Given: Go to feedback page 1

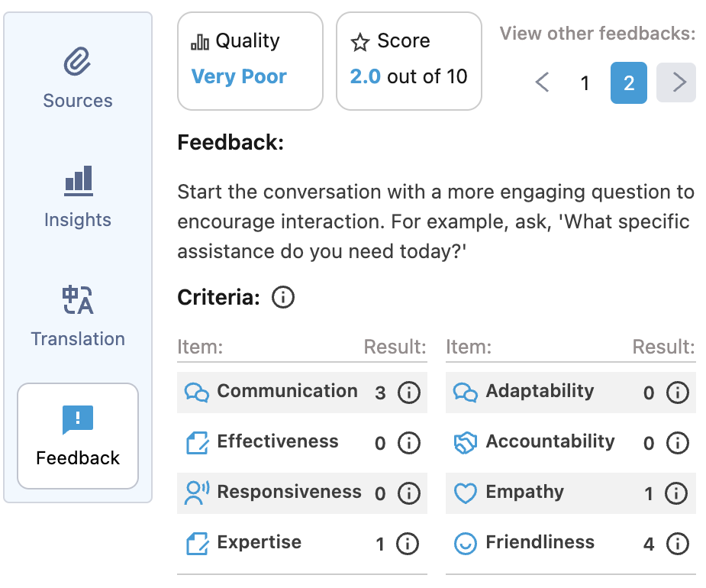Looking at the screenshot, I should point(585,82).
